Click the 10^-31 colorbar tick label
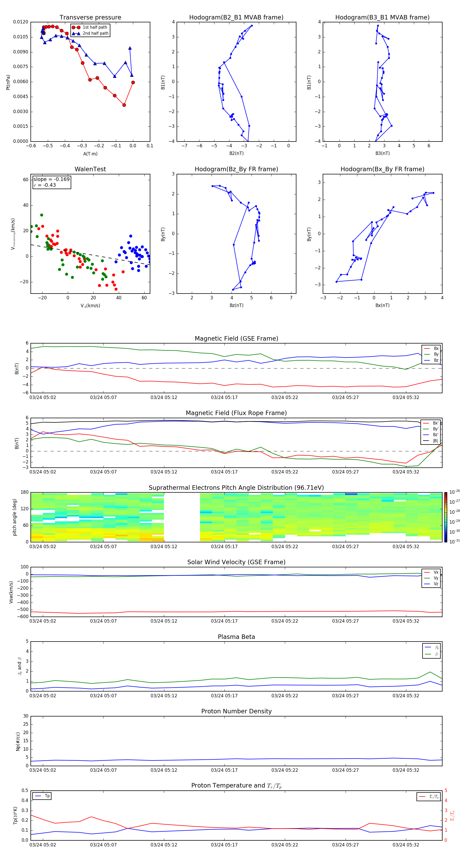 coord(455,542)
